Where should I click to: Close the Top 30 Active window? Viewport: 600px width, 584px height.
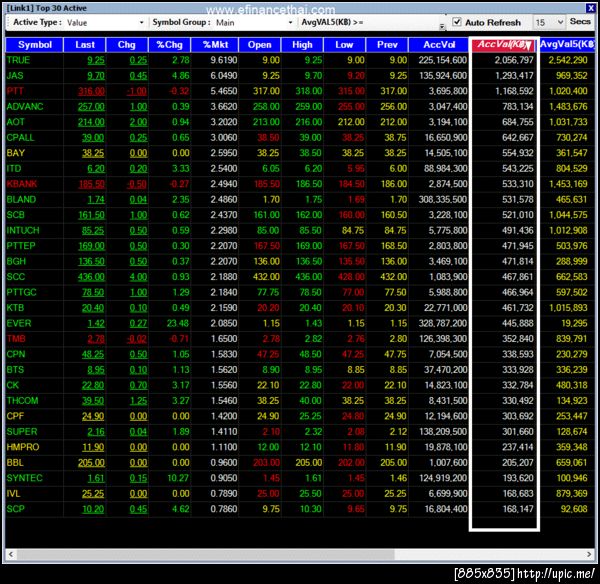590,8
